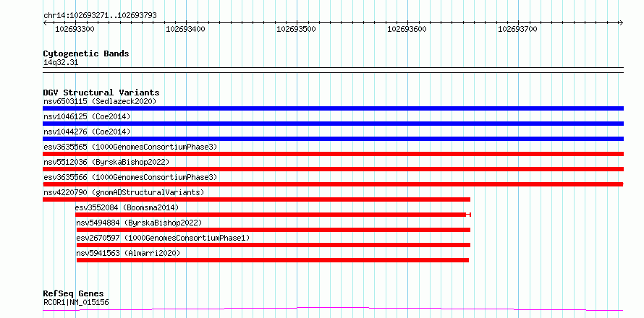The image size is (644, 318).
Task: Select the red bar under esv2670597
Action: [x=273, y=245]
